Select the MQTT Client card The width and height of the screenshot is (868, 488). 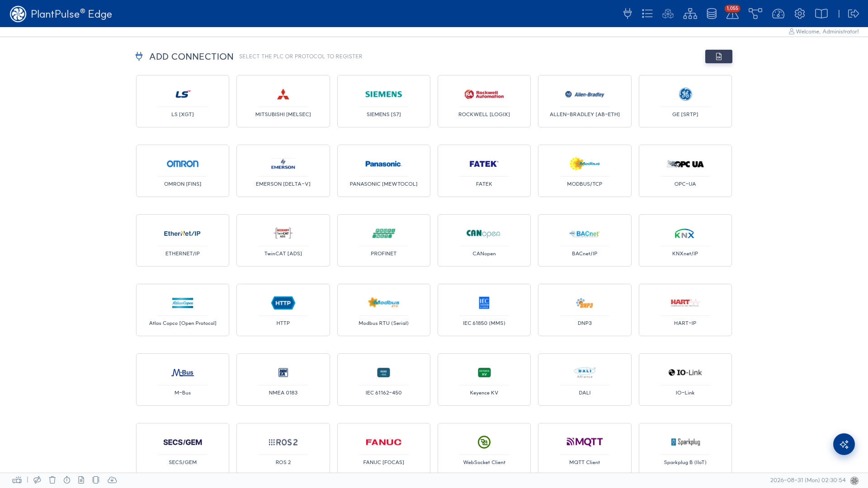pyautogui.click(x=585, y=448)
